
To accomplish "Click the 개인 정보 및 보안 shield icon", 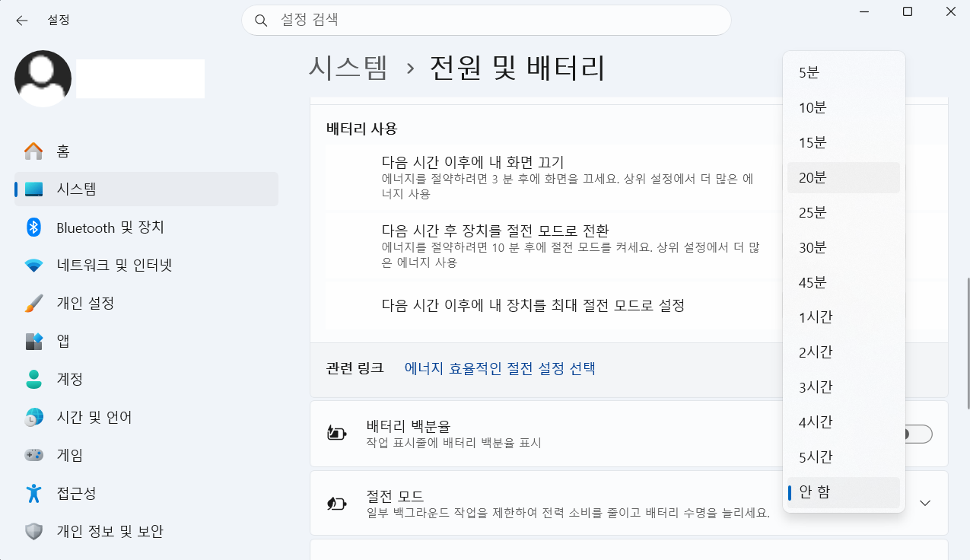I will [x=33, y=531].
